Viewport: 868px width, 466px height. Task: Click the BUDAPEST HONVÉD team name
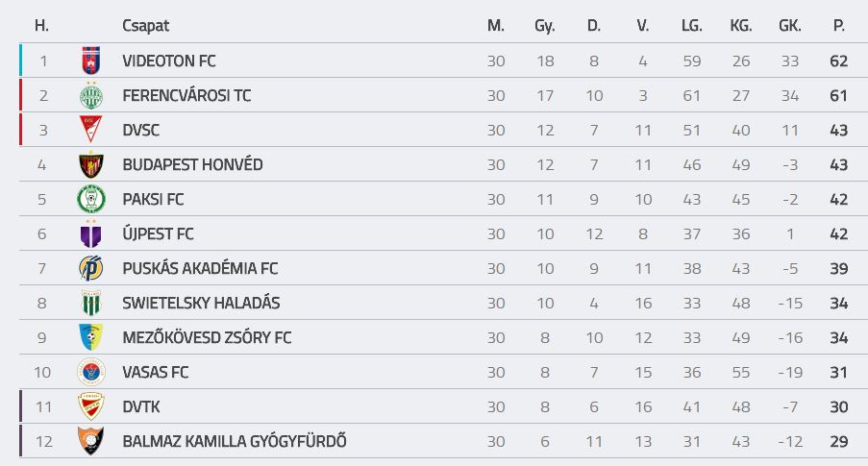coord(192,164)
